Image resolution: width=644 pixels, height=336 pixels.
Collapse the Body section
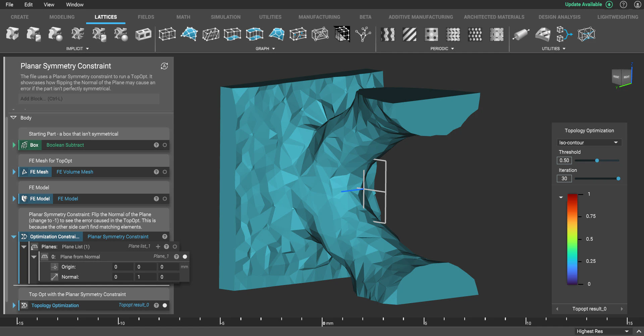(x=13, y=118)
